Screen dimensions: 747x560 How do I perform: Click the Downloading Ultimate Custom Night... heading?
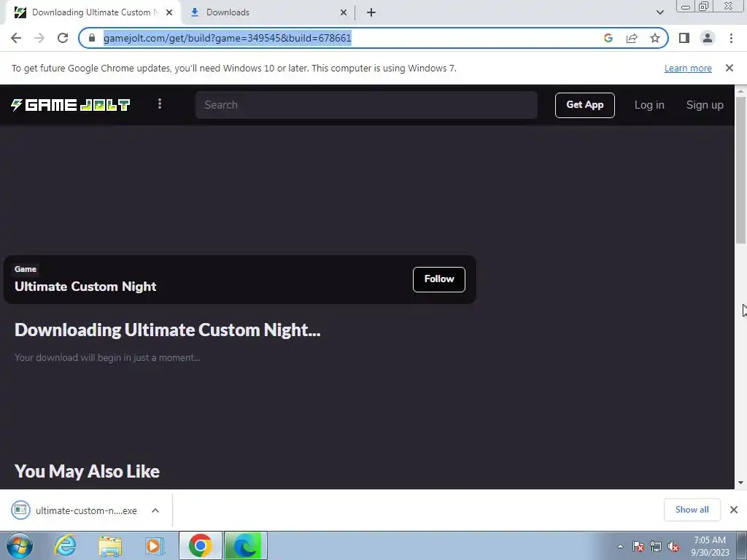click(167, 330)
